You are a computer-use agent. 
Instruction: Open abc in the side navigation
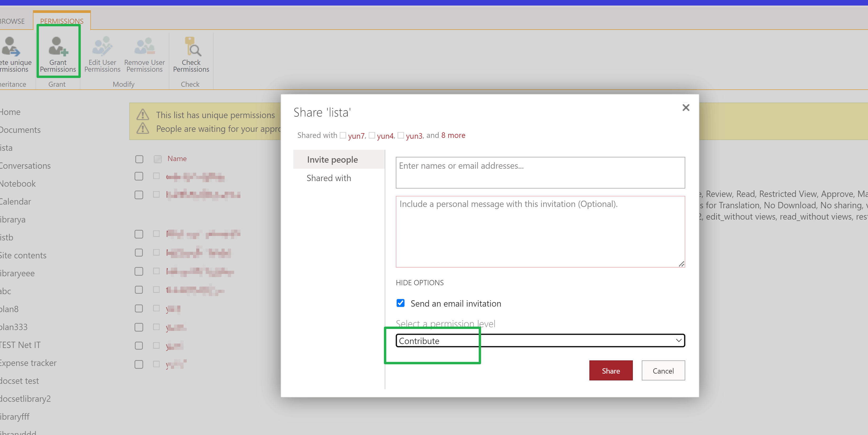click(x=5, y=291)
